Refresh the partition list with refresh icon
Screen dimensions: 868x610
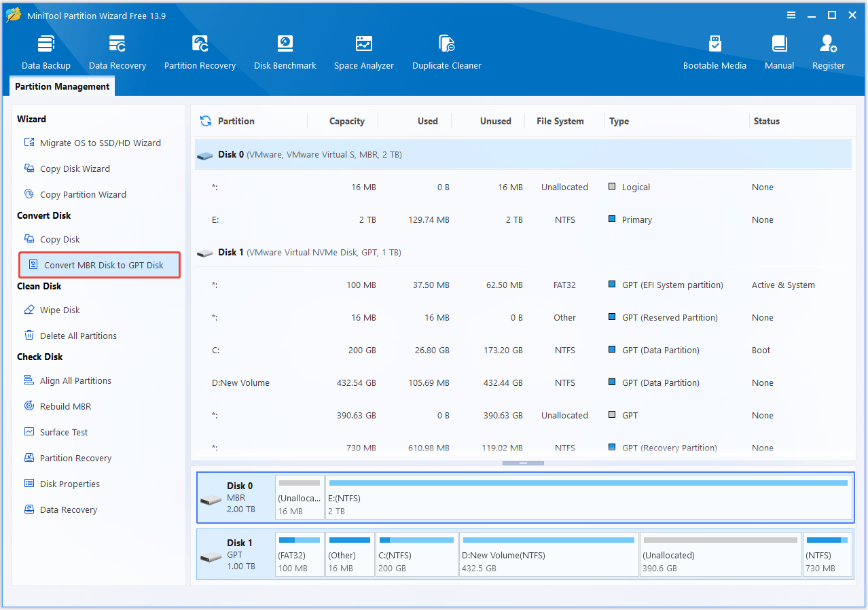pyautogui.click(x=205, y=121)
